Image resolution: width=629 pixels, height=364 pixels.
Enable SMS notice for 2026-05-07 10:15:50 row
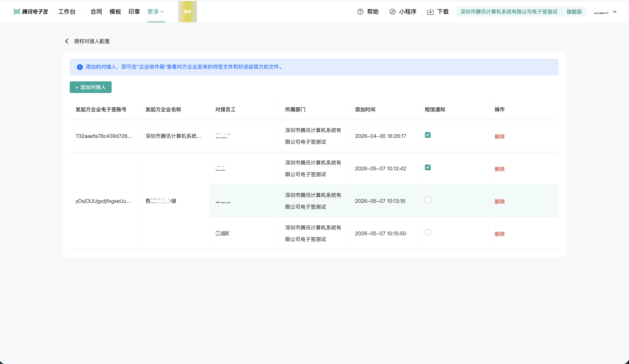point(428,232)
